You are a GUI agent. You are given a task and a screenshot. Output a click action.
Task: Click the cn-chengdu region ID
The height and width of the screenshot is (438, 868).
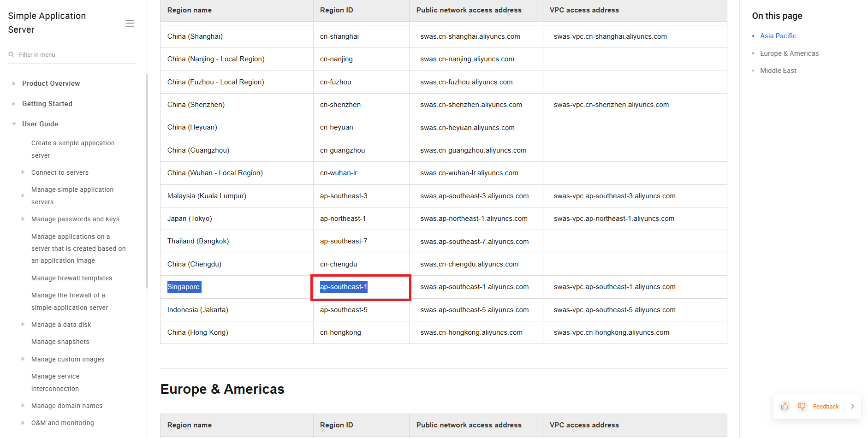coord(339,264)
